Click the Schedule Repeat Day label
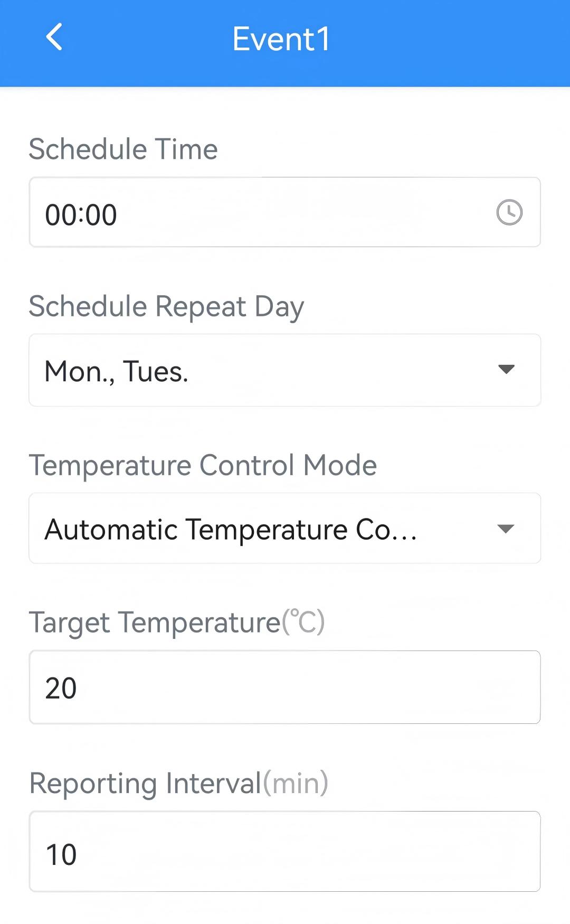 [x=166, y=307]
